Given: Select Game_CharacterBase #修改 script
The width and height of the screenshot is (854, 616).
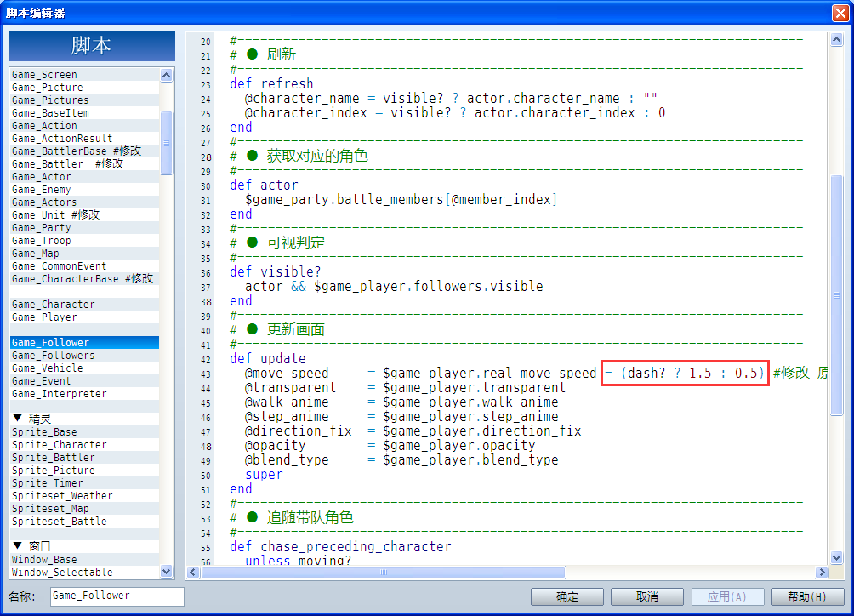Looking at the screenshot, I should coord(84,279).
